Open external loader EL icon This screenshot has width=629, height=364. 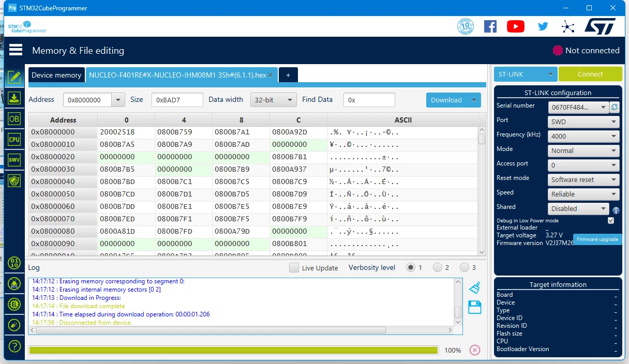pyautogui.click(x=14, y=304)
